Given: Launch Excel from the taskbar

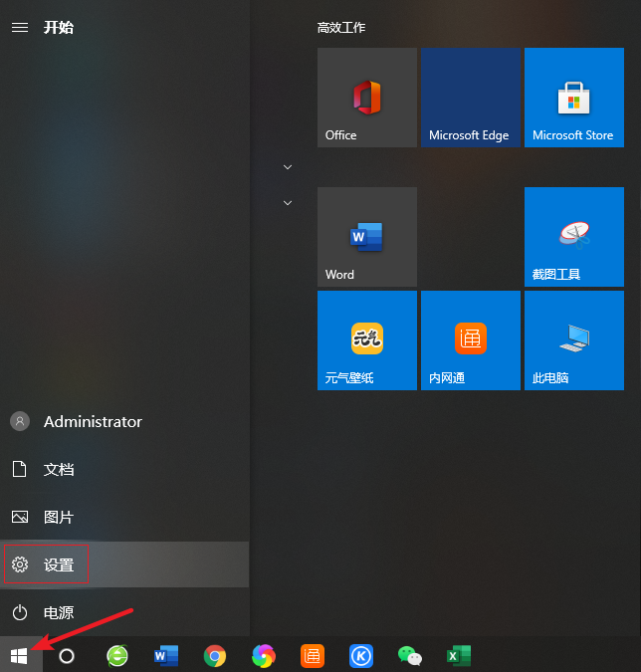Looking at the screenshot, I should pyautogui.click(x=458, y=655).
